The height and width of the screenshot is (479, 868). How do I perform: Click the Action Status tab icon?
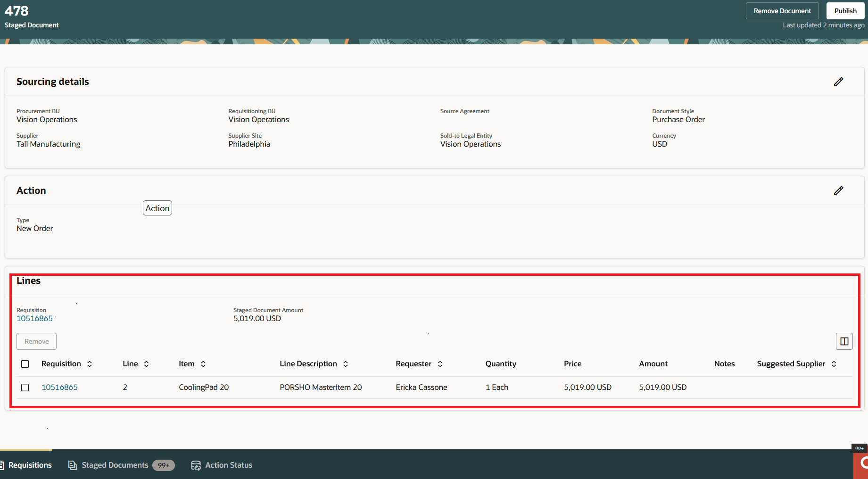coord(196,465)
